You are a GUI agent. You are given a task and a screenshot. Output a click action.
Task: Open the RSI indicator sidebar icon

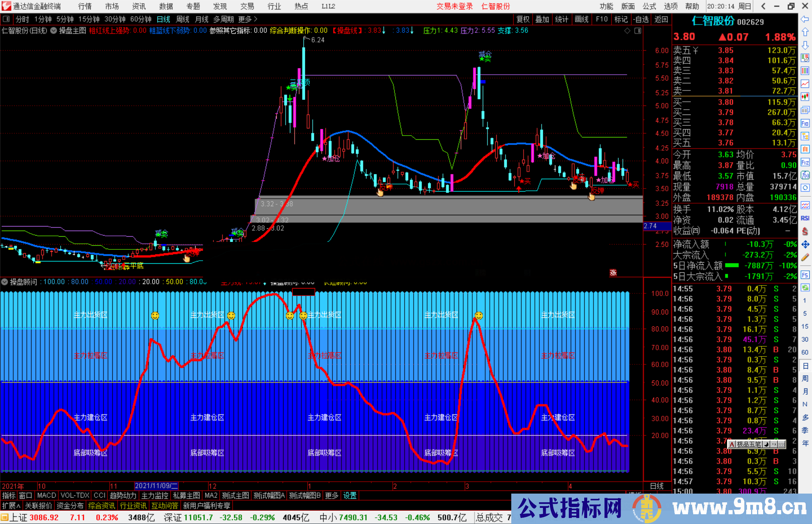coord(805,218)
